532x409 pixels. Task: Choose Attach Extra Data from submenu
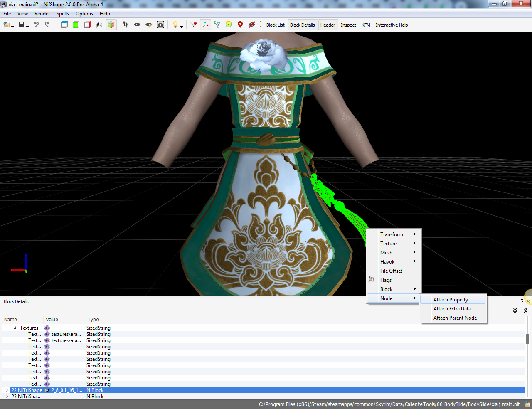[x=453, y=309]
